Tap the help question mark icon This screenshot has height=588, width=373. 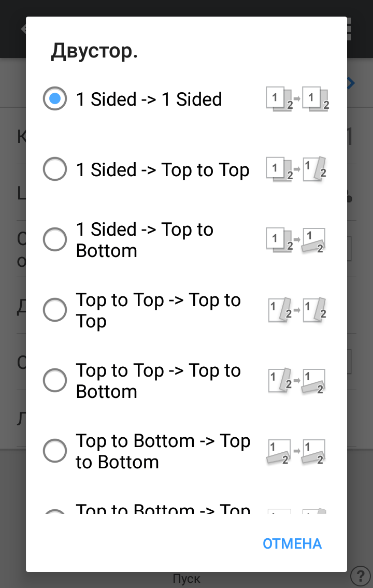point(360,576)
